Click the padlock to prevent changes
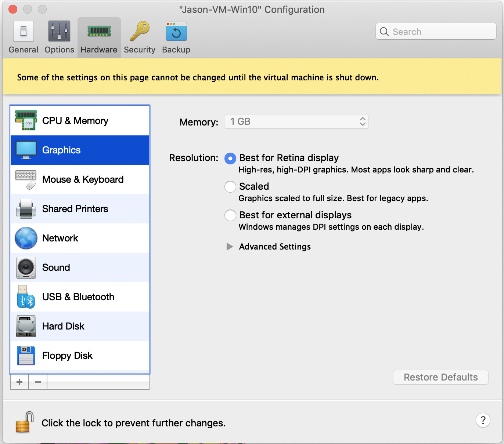 coord(25,422)
